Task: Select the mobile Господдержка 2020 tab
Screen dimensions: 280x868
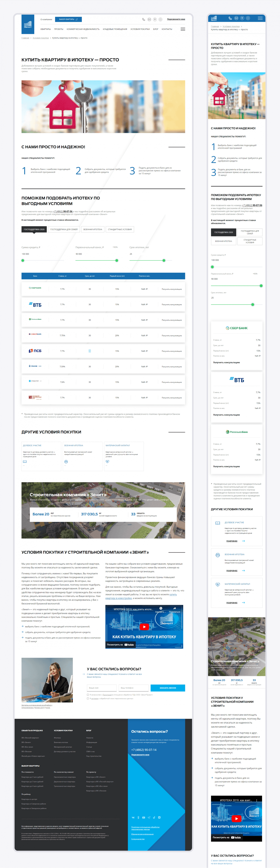Action: (x=224, y=232)
